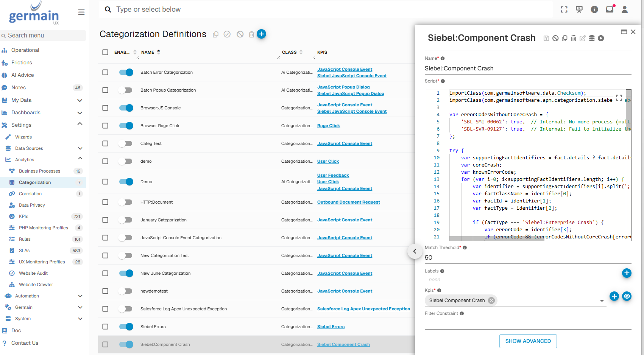
Task: Open the Kpis dropdown arrow
Action: (602, 301)
